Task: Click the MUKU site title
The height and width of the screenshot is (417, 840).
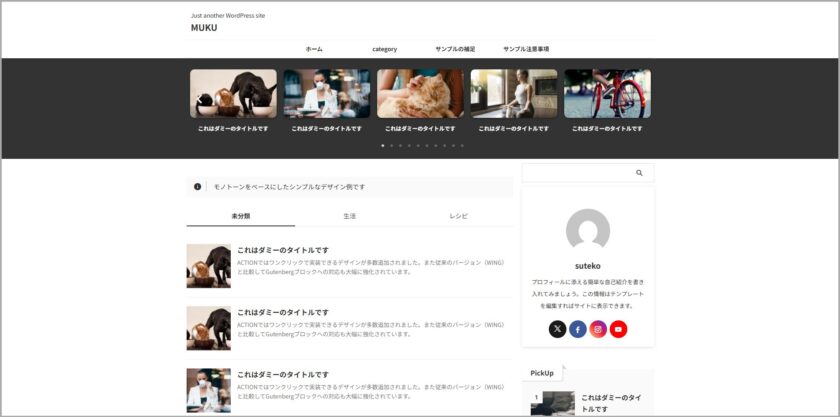Action: 204,28
